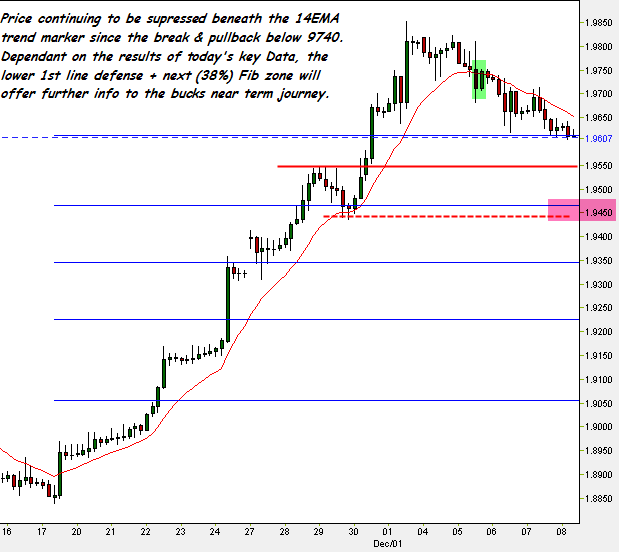Image resolution: width=619 pixels, height=552 pixels.
Task: Click date label 28 on time axis
Action: tap(284, 532)
